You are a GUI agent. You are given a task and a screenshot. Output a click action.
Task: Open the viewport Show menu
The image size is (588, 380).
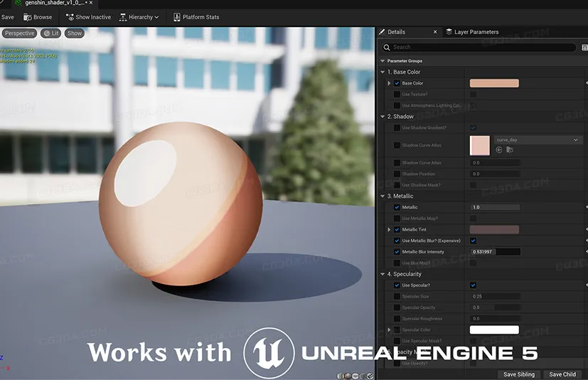pos(75,33)
